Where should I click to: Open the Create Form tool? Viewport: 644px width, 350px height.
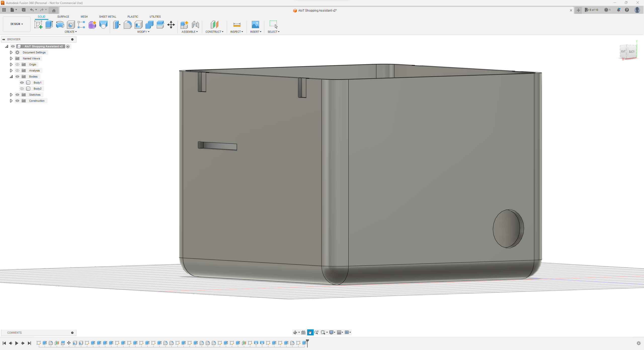coord(92,25)
